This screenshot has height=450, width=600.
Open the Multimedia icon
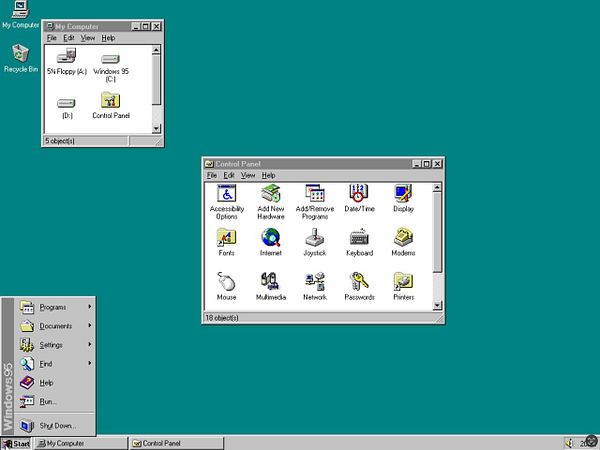click(x=271, y=286)
